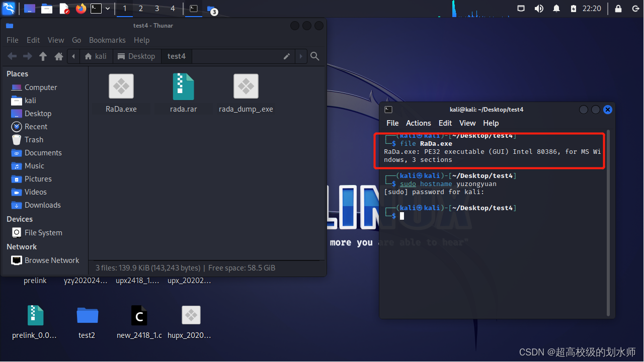
Task: Go back in Thunar toolbar
Action: 13,56
